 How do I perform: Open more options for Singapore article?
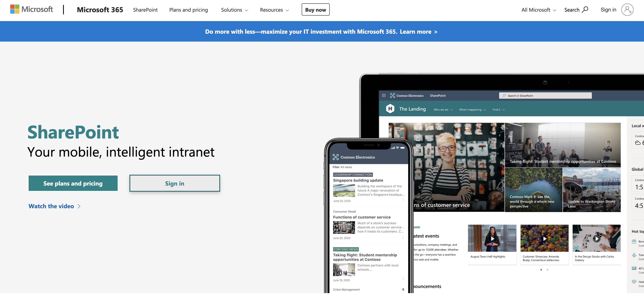tap(403, 200)
